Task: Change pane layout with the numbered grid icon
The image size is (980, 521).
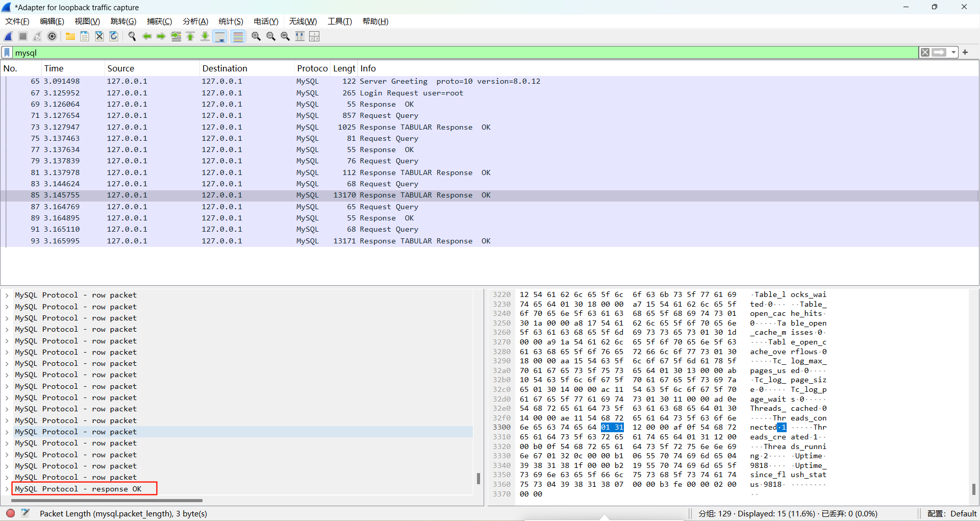Action: tap(314, 36)
